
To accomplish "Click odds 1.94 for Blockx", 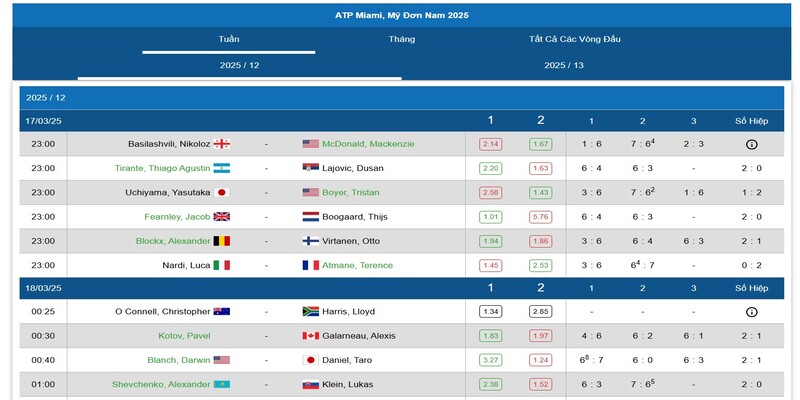I will [490, 241].
